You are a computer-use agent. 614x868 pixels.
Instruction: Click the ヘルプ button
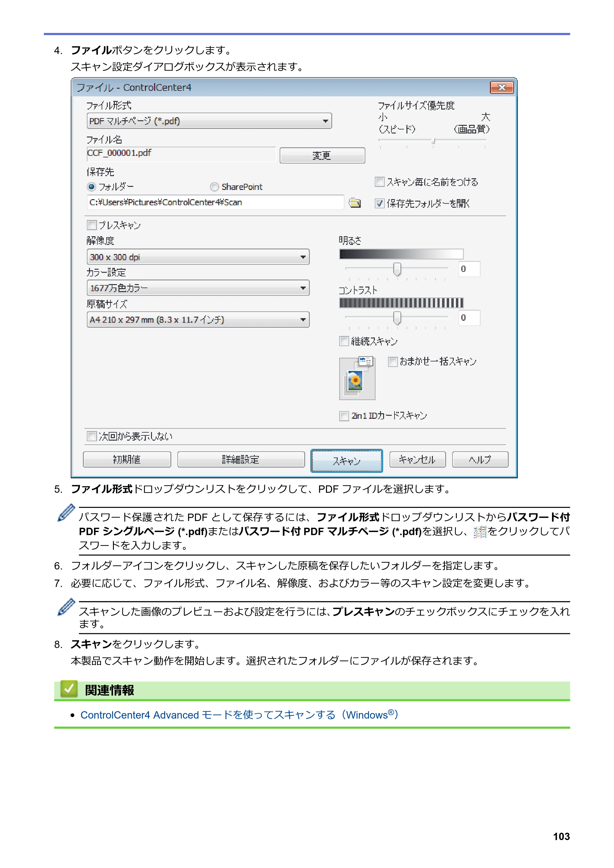[480, 460]
